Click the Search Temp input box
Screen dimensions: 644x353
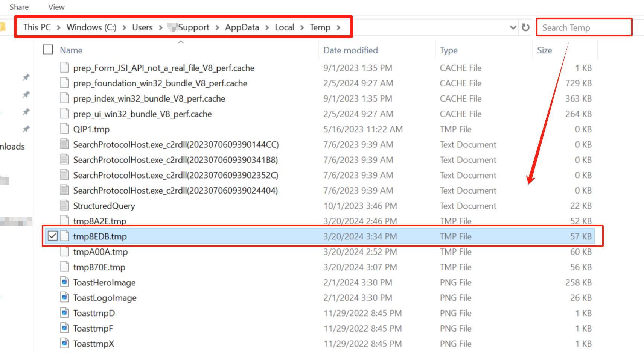click(x=584, y=27)
